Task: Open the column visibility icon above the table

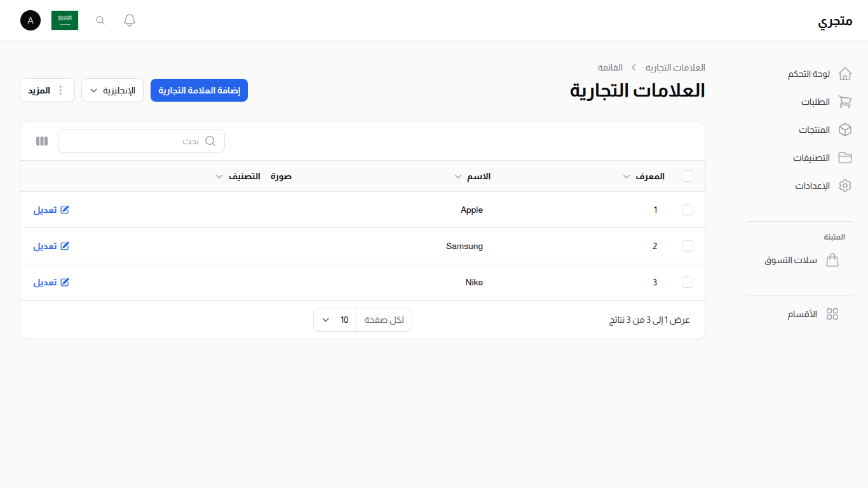Action: (x=41, y=140)
